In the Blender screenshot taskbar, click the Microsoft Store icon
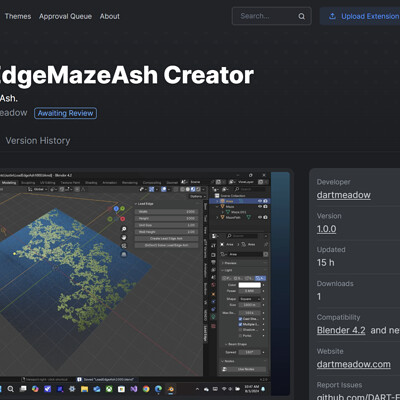This screenshot has width=400, height=400. pos(121,389)
